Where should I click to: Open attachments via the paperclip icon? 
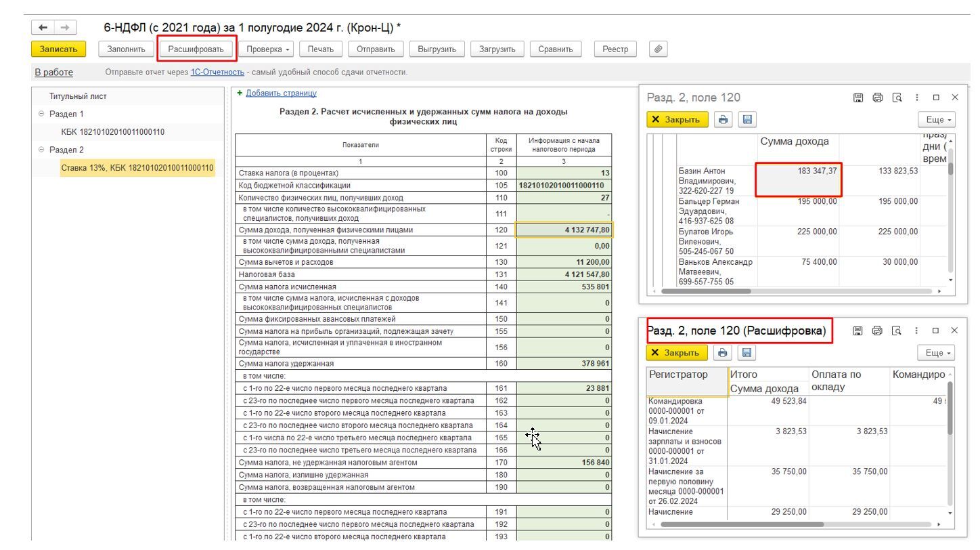pyautogui.click(x=658, y=49)
